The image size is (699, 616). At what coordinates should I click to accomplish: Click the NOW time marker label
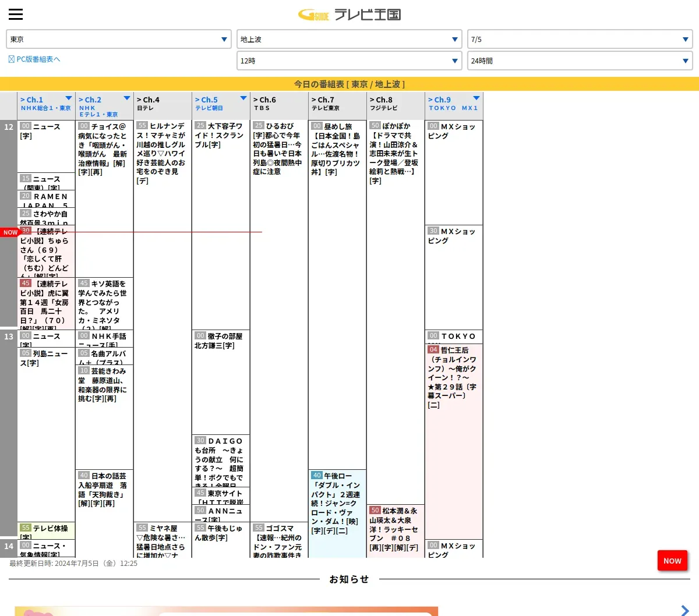click(10, 232)
